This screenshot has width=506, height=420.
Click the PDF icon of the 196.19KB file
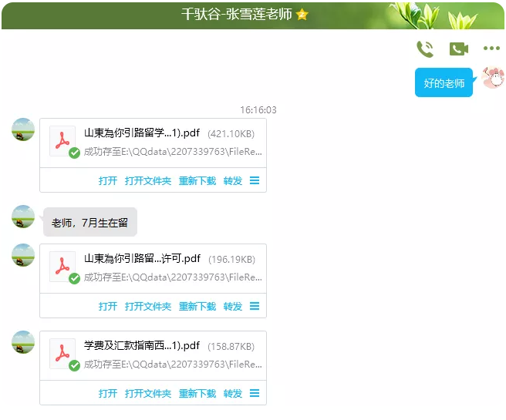[x=62, y=267]
